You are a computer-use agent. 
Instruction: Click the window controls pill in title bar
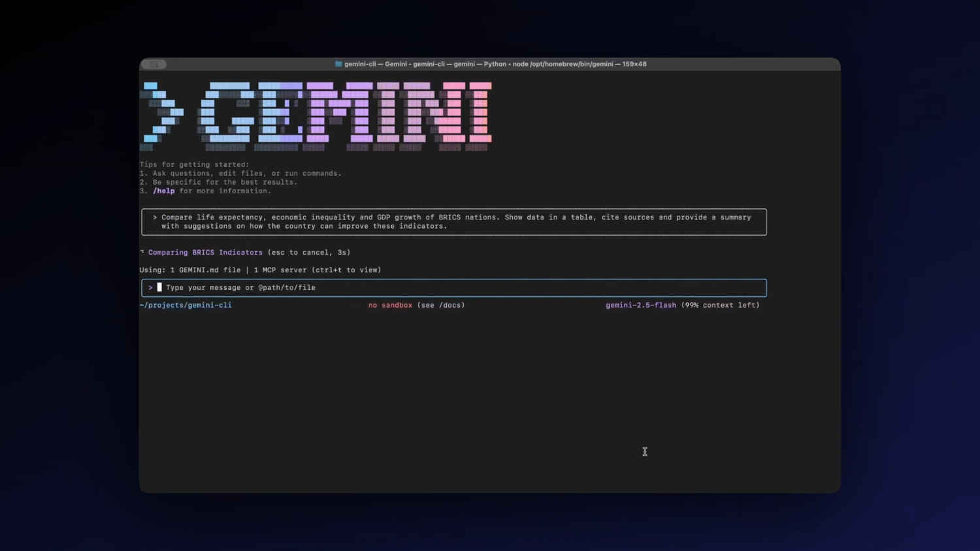point(154,64)
